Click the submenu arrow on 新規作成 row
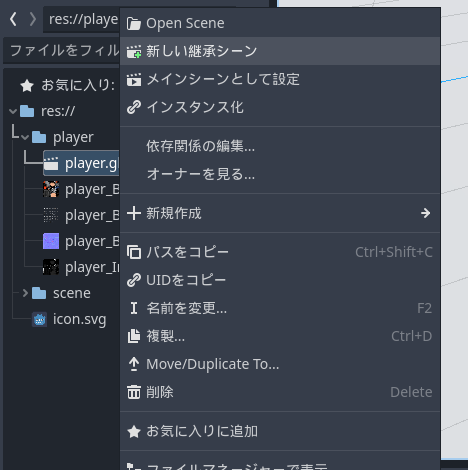 pos(426,213)
